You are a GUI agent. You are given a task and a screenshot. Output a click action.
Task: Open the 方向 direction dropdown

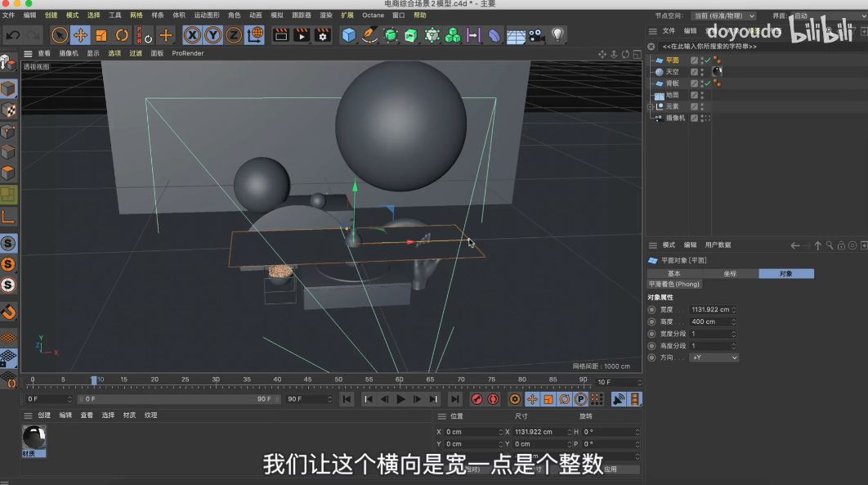tap(714, 357)
